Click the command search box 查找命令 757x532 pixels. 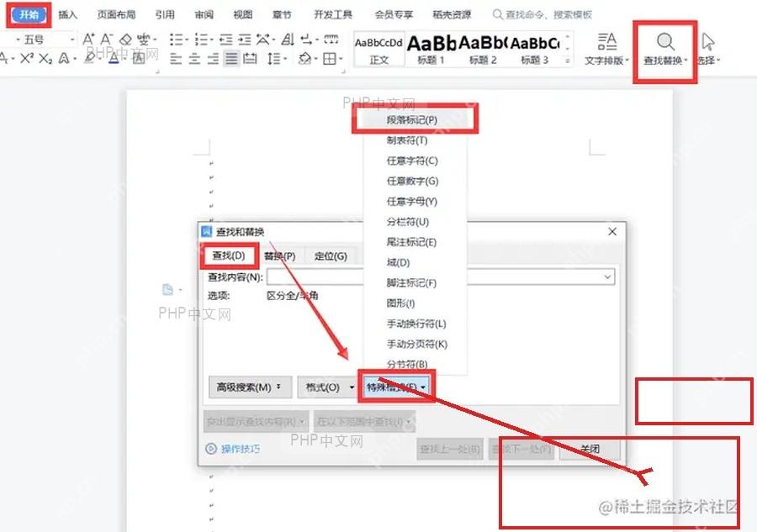coord(543,14)
